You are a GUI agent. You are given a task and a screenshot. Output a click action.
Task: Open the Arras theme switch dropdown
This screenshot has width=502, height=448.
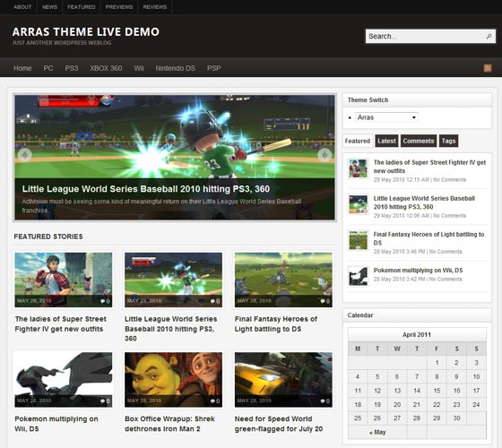tap(386, 117)
